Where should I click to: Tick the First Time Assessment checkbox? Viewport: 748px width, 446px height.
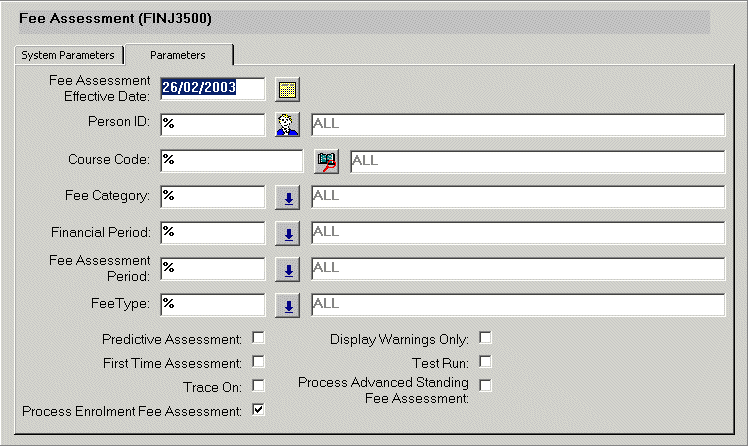tap(258, 362)
